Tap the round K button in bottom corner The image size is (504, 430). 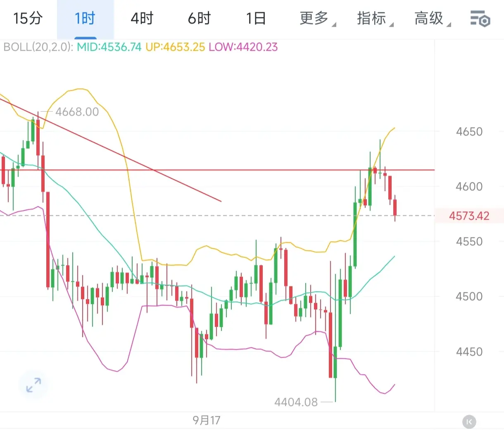tap(469, 422)
